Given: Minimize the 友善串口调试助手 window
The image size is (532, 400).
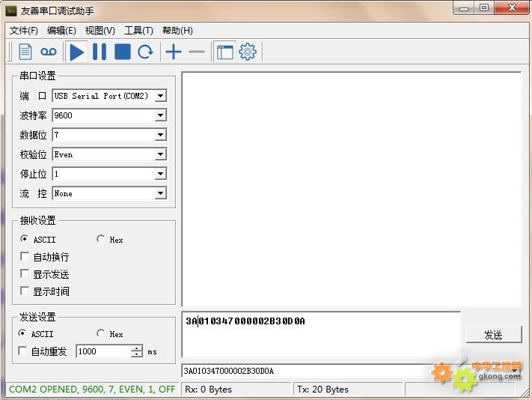Looking at the screenshot, I should pos(464,8).
